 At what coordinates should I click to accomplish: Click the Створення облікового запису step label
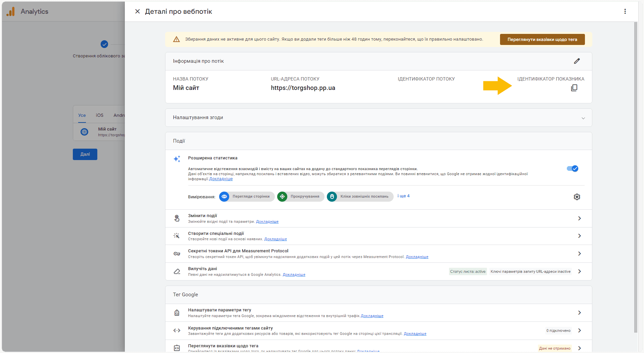tap(99, 56)
